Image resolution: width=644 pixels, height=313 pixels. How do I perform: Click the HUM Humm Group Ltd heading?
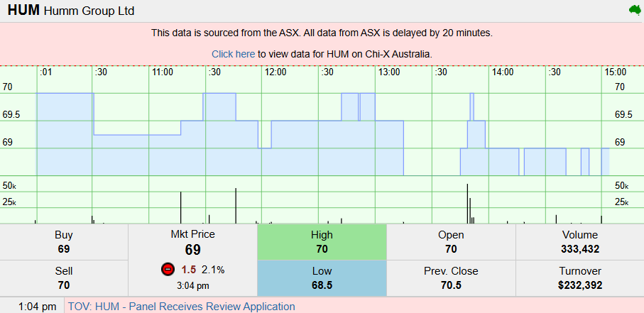pos(71,11)
